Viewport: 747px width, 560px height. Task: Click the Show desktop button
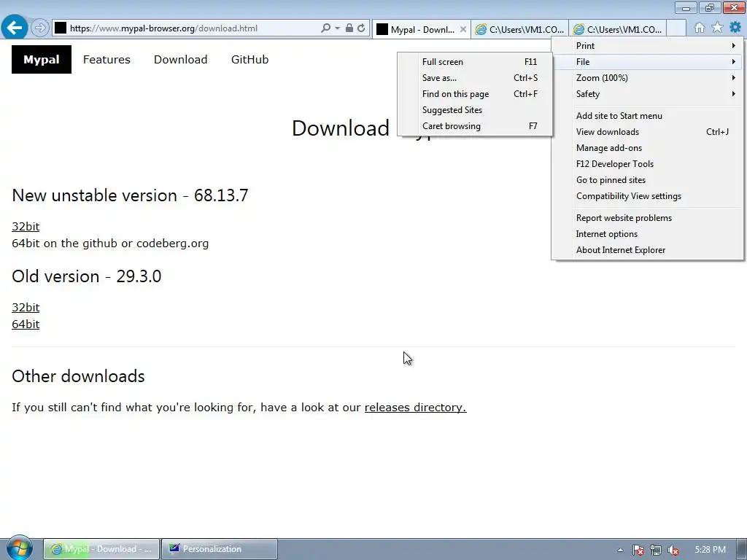(743, 549)
